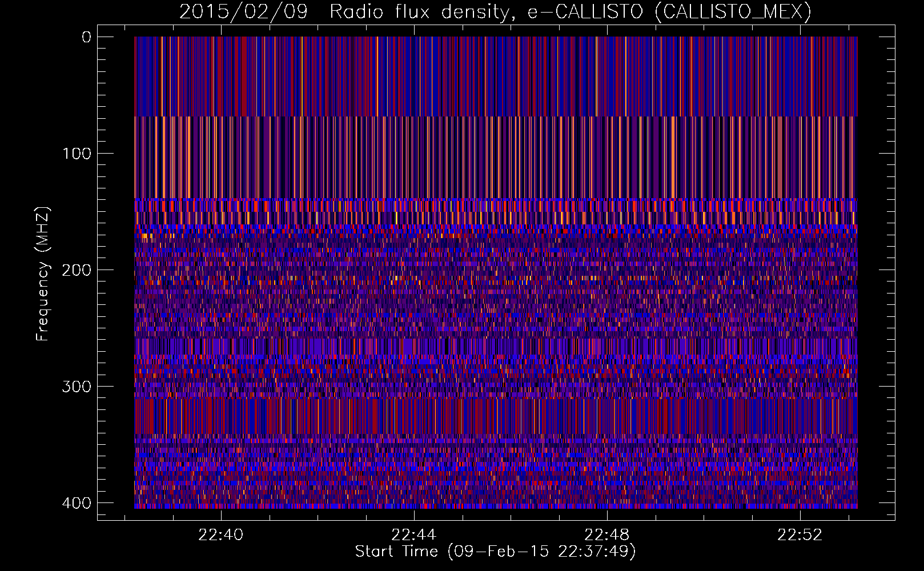Click the '22:40' time tick label
This screenshot has height=571, width=924.
pyautogui.click(x=220, y=535)
